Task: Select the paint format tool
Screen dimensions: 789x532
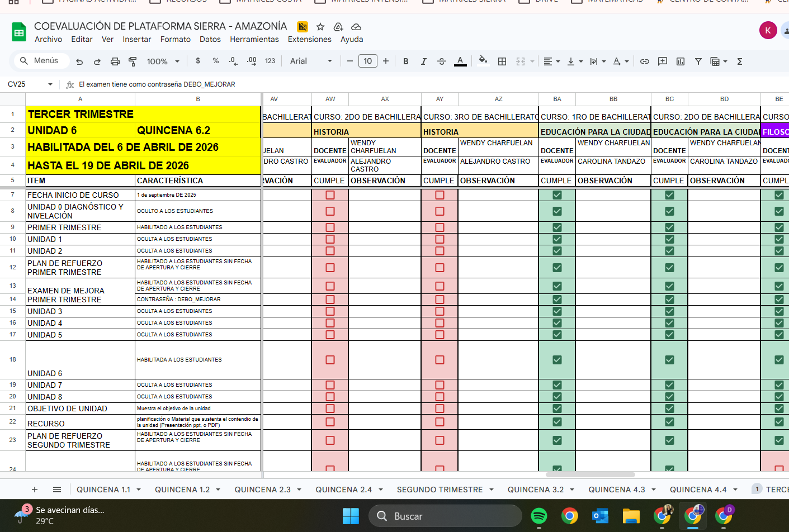Action: coord(133,61)
